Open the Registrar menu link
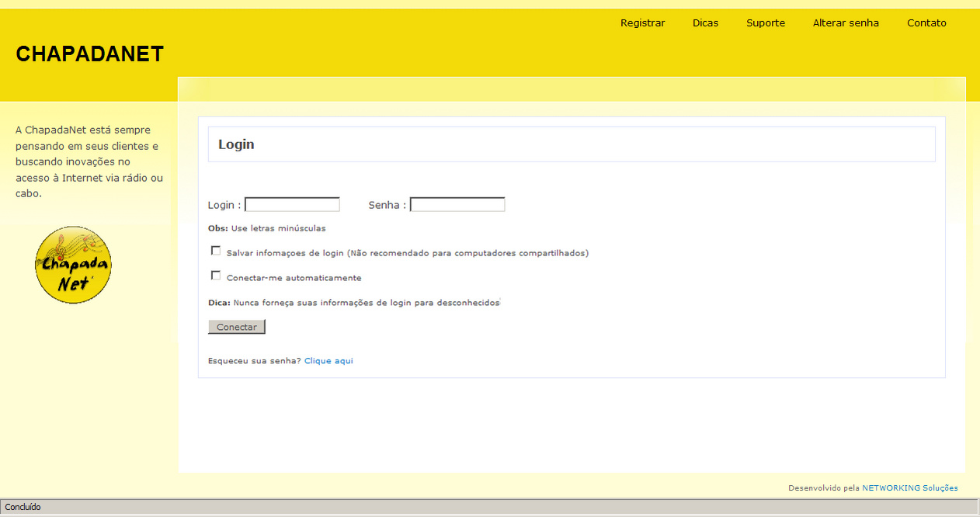980x517 pixels. tap(642, 23)
